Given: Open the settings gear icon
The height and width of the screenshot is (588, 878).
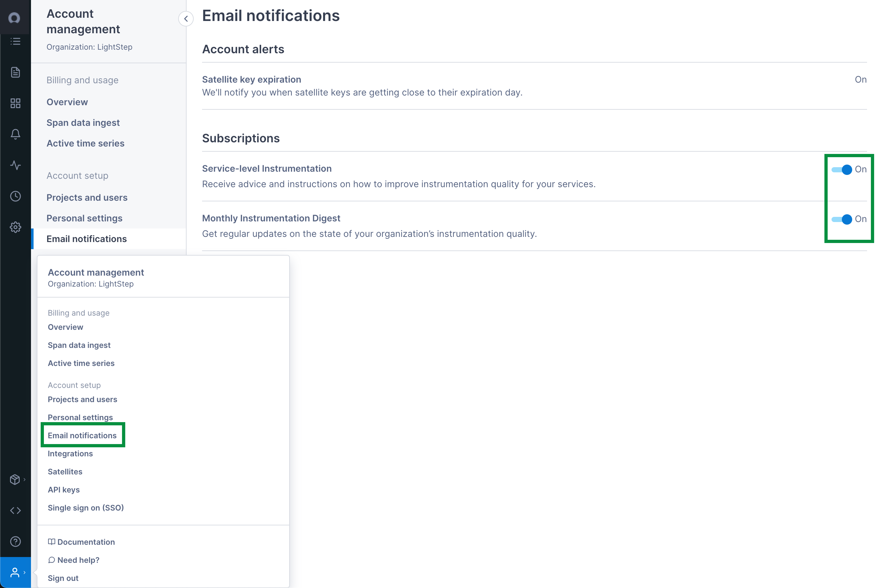Looking at the screenshot, I should coord(15,227).
